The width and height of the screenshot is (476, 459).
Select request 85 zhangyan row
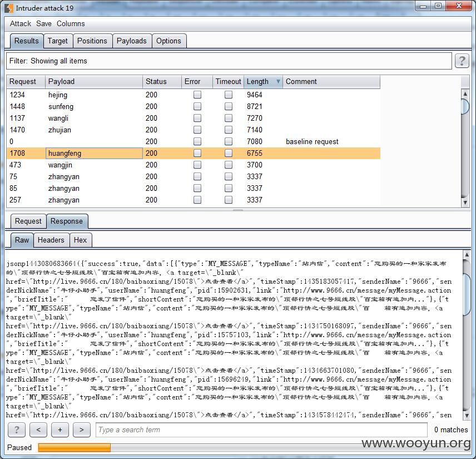tap(193, 189)
